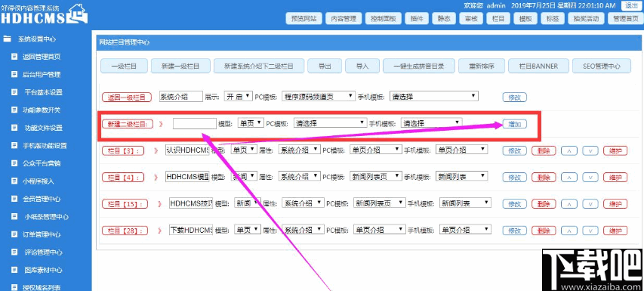Click the icon beside 图库素材中心
Viewport: 644px width, 291px height.
pyautogui.click(x=14, y=270)
